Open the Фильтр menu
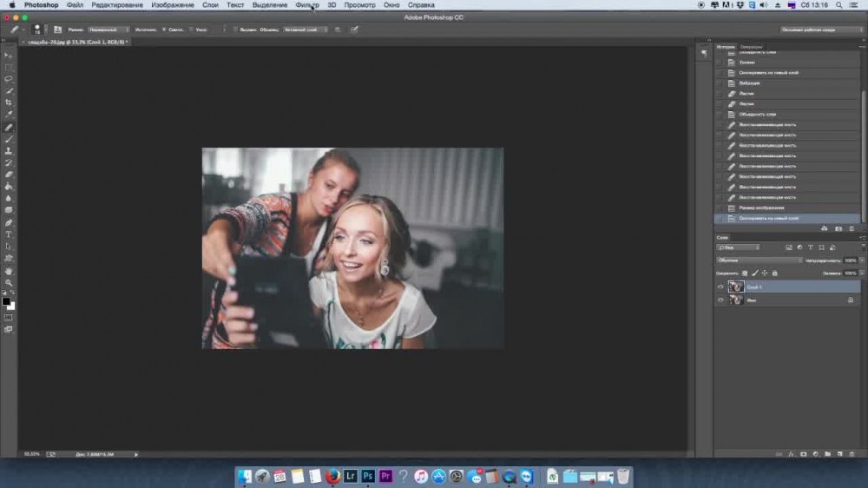 coord(307,5)
